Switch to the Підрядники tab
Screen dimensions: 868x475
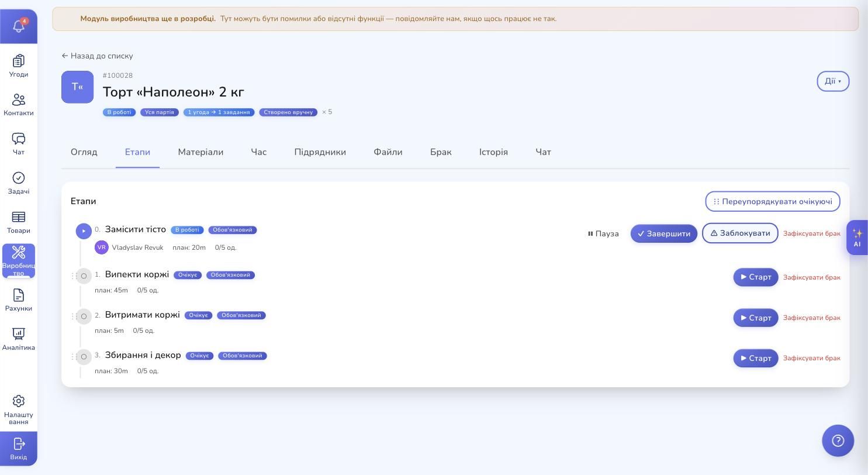click(x=320, y=152)
